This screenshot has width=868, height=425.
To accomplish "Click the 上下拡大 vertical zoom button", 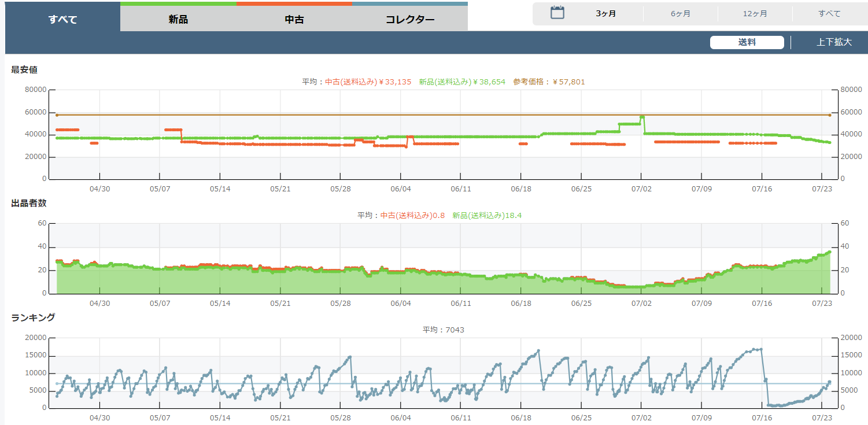I will pyautogui.click(x=834, y=42).
